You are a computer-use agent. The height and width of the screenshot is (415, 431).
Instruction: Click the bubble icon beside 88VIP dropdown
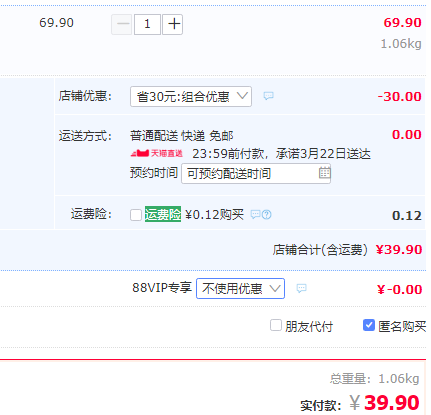301,288
